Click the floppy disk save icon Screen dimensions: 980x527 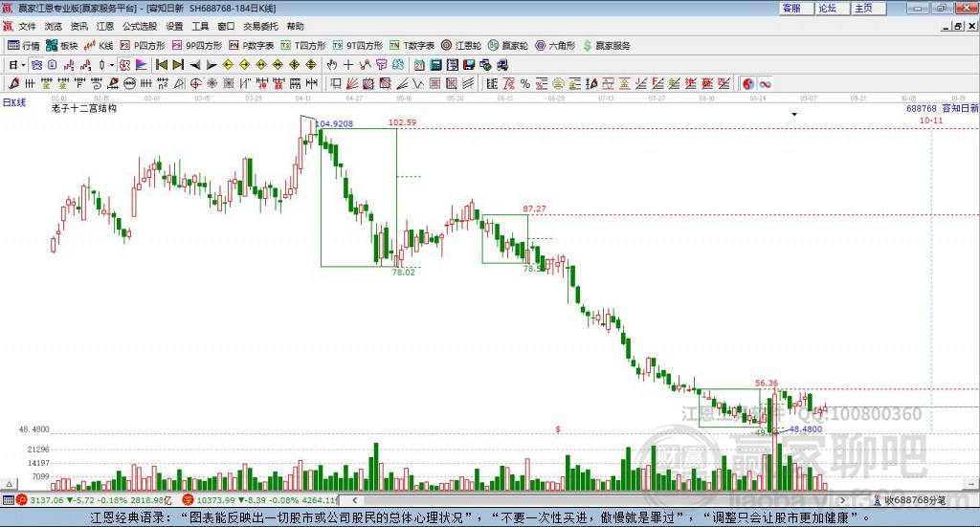click(x=469, y=65)
